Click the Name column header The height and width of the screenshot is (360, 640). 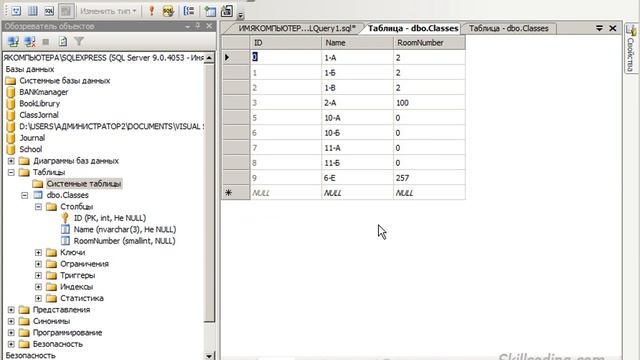[358, 42]
